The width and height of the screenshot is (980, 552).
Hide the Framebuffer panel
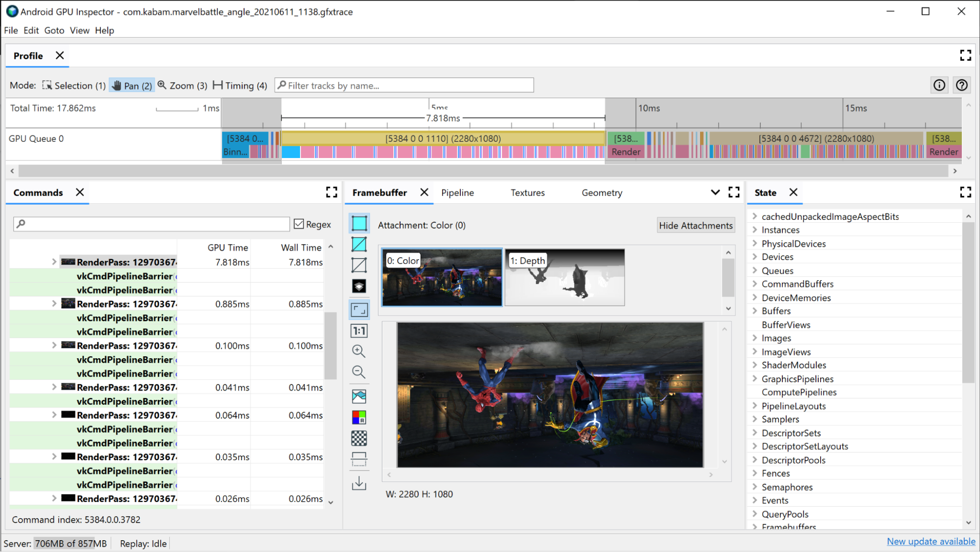pos(424,192)
